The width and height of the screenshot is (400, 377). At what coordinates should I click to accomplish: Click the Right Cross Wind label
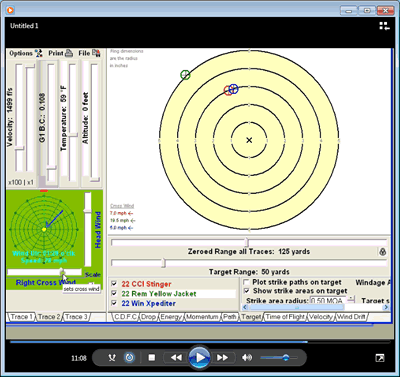pyautogui.click(x=46, y=283)
